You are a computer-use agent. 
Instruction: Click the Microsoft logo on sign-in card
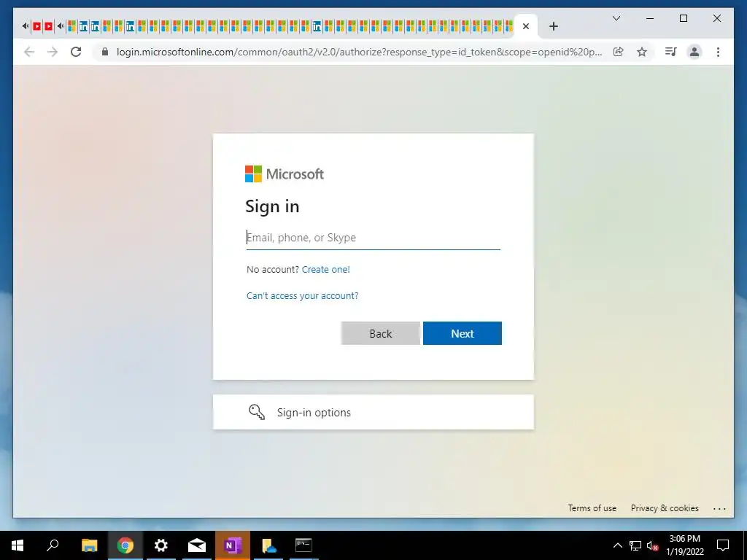[x=285, y=174]
